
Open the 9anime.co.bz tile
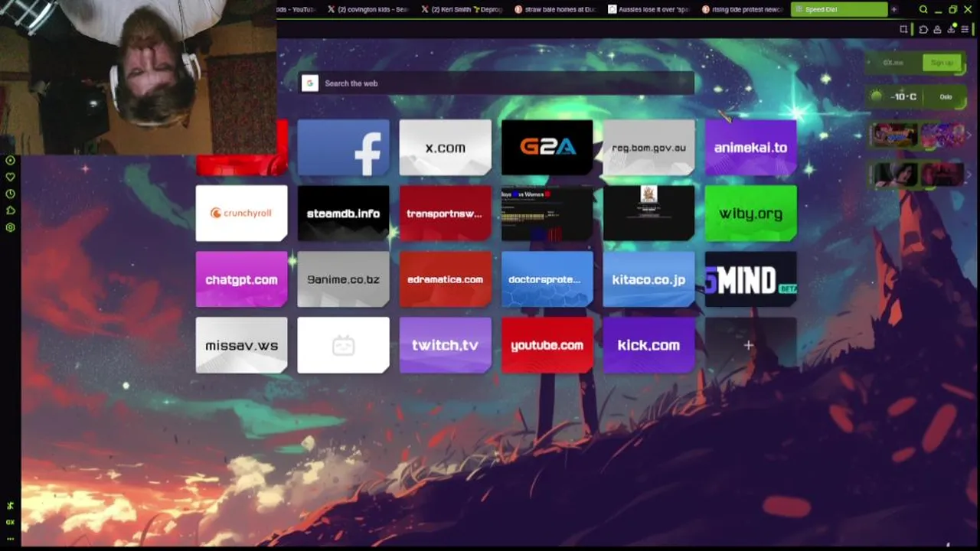pyautogui.click(x=343, y=279)
